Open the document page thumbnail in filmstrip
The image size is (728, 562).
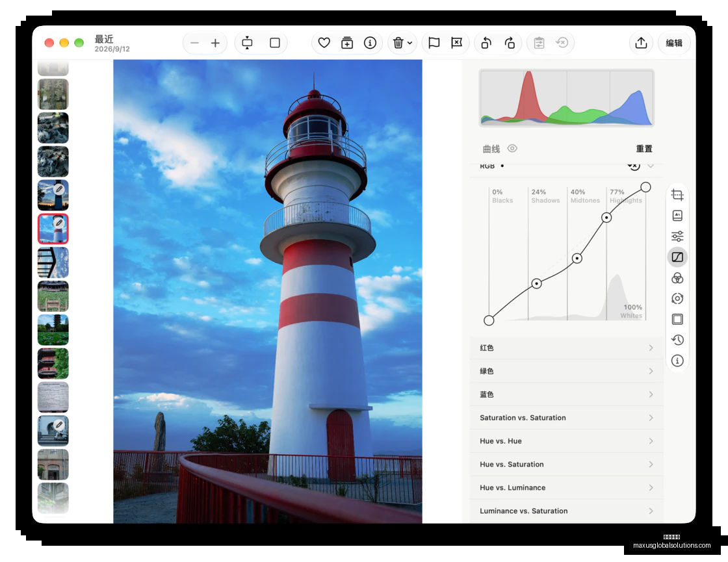point(53,397)
